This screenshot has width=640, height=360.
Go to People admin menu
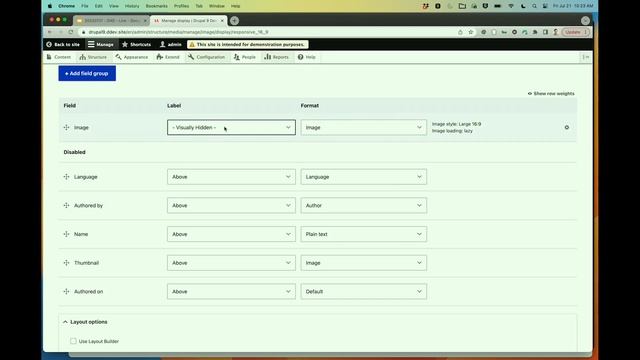244,57
